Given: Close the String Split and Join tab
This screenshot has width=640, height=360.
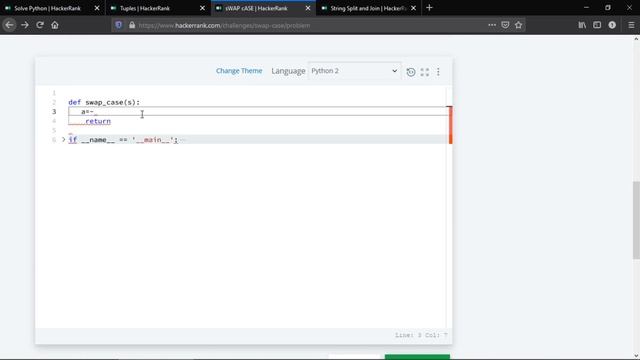Looking at the screenshot, I should pos(413,8).
